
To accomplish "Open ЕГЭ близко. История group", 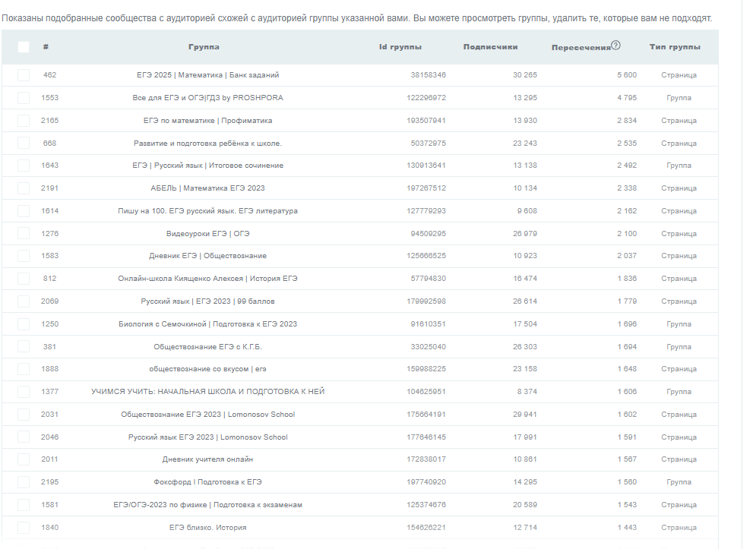I will [207, 528].
